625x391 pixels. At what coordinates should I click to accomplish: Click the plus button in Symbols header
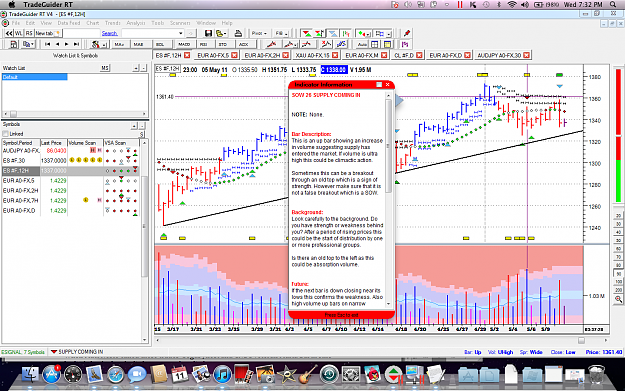134,126
